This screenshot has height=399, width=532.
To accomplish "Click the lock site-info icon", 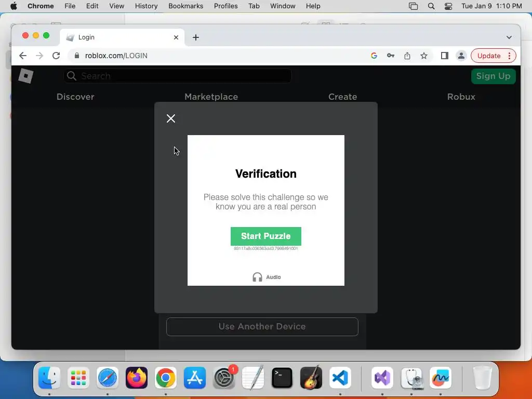I will tap(77, 56).
